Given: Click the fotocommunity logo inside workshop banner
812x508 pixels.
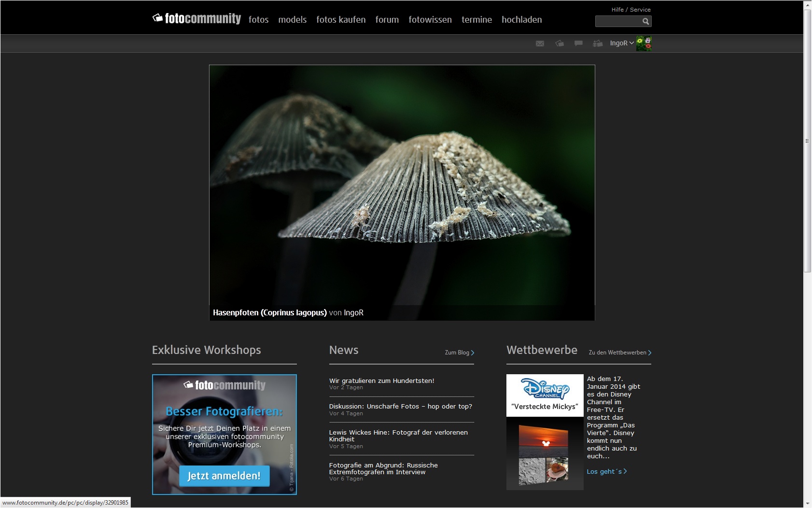Looking at the screenshot, I should 224,385.
